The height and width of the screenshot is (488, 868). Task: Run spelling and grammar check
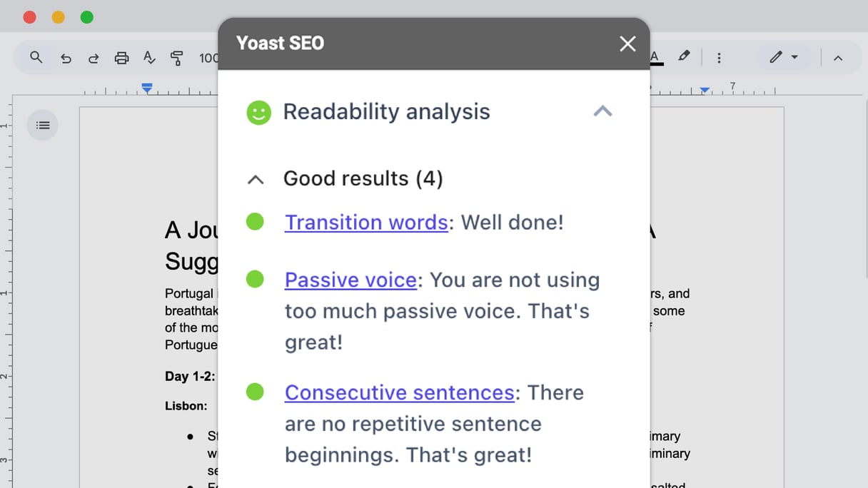pos(149,58)
